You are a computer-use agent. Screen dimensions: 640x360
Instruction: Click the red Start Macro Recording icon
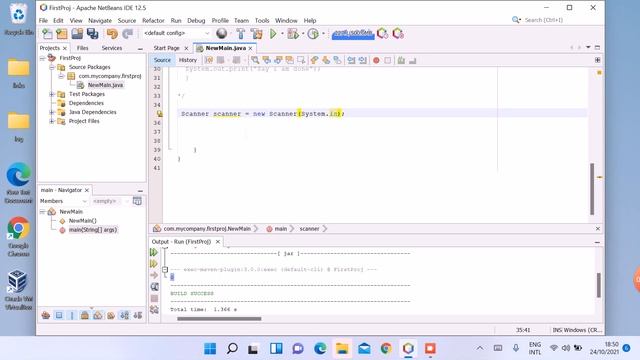(376, 60)
